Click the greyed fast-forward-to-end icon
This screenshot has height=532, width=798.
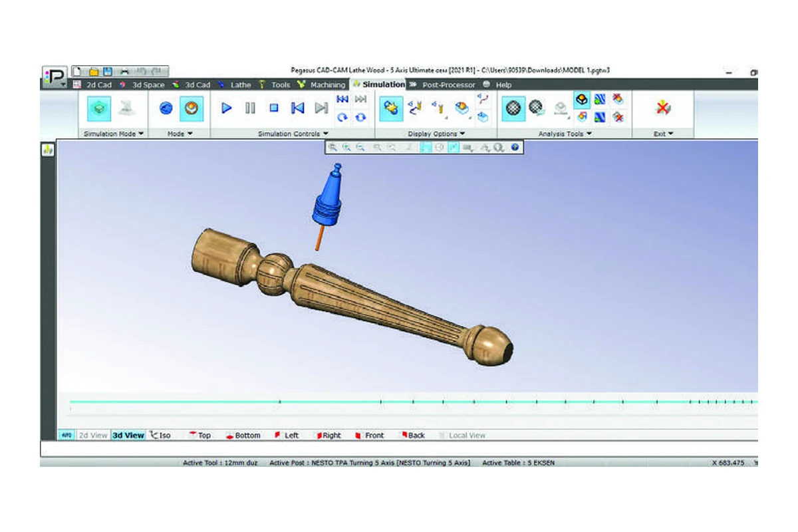coord(360,99)
